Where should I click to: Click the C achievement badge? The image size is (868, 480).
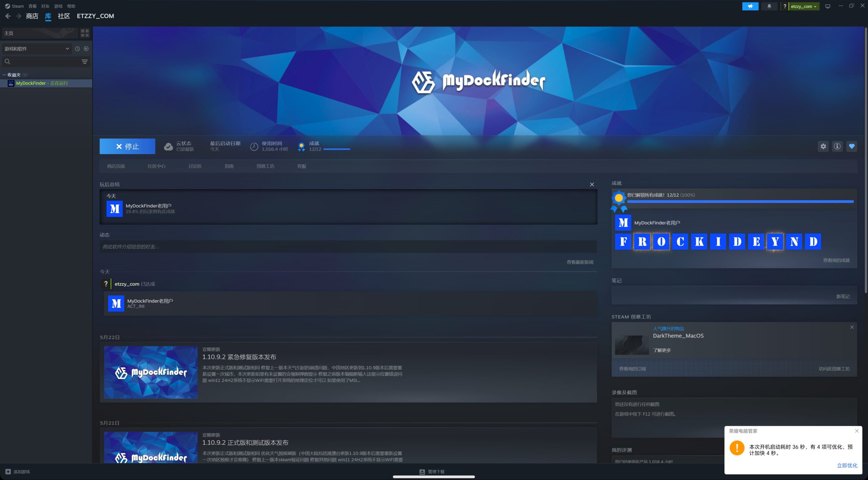point(680,241)
